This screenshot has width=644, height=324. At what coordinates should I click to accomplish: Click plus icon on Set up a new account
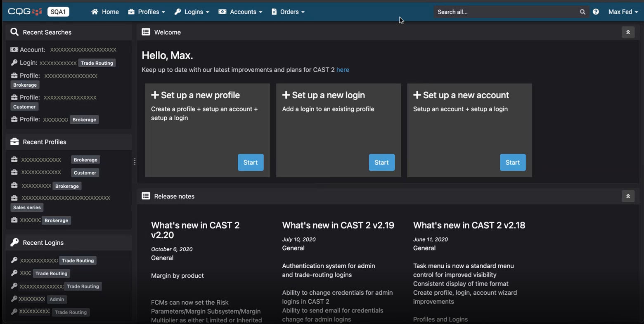pos(417,95)
